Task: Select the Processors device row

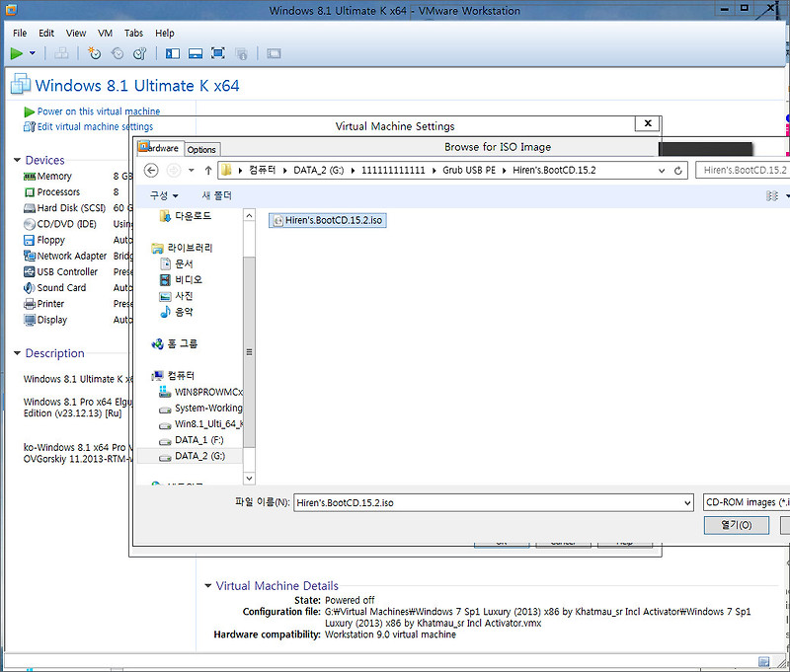Action: pyautogui.click(x=58, y=192)
